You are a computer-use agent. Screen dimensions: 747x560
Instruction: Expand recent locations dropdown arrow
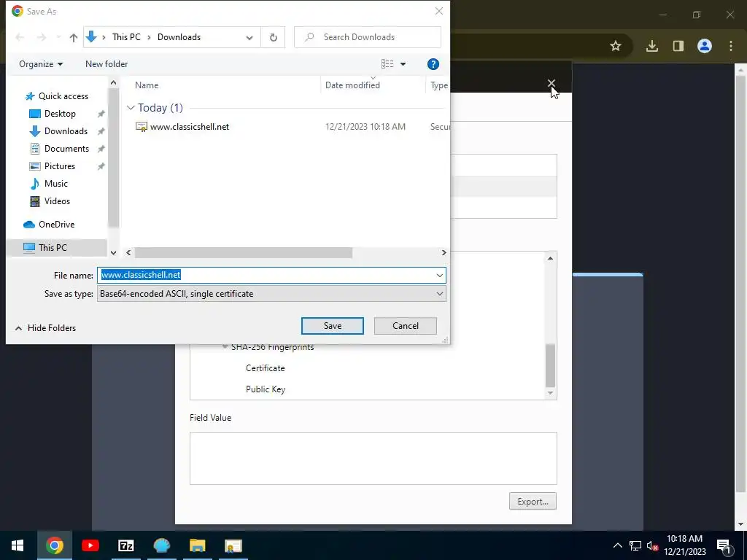(x=58, y=37)
